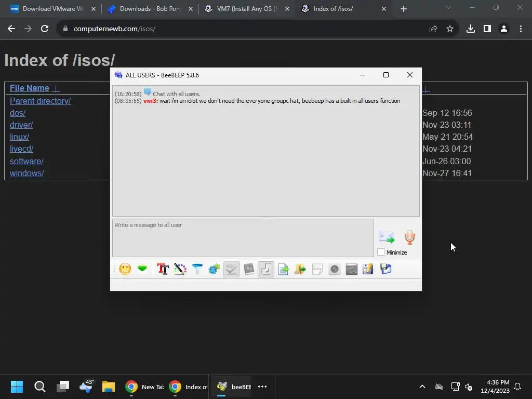The width and height of the screenshot is (532, 399).
Task: Open the windows/ folder link
Action: [27, 173]
